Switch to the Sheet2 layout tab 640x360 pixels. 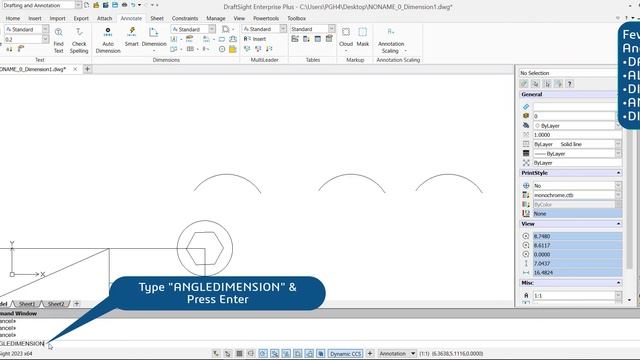pyautogui.click(x=56, y=304)
